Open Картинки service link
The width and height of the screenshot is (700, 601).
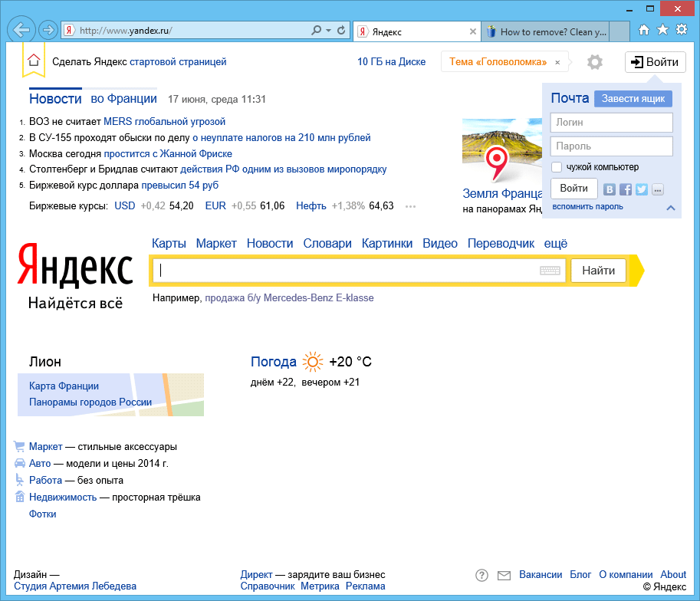387,243
